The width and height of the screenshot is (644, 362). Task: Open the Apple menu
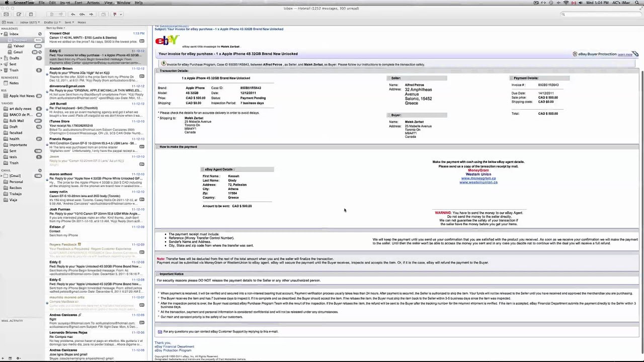7,3
